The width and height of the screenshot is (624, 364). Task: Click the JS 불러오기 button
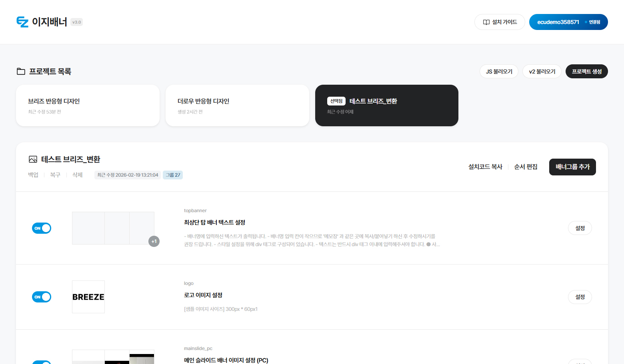(499, 72)
